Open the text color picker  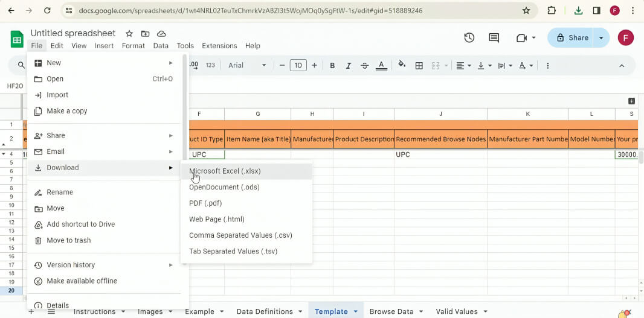click(382, 65)
